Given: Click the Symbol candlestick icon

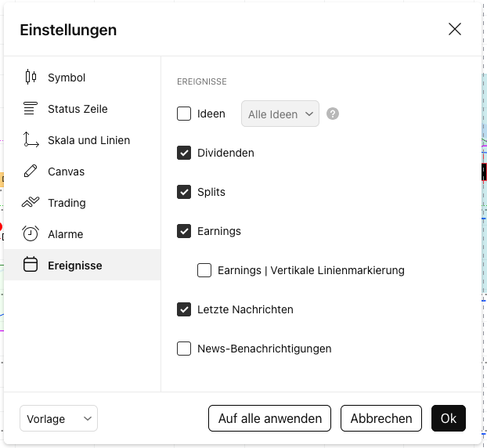Looking at the screenshot, I should (31, 78).
